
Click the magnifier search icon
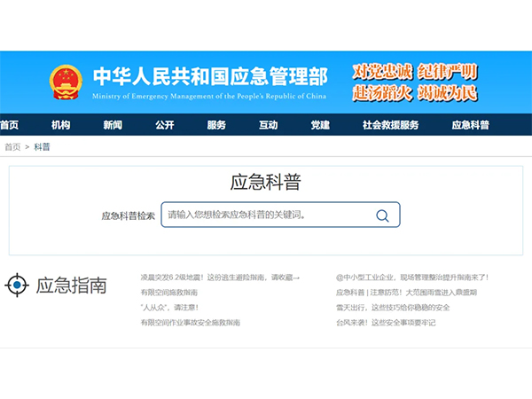pos(382,215)
